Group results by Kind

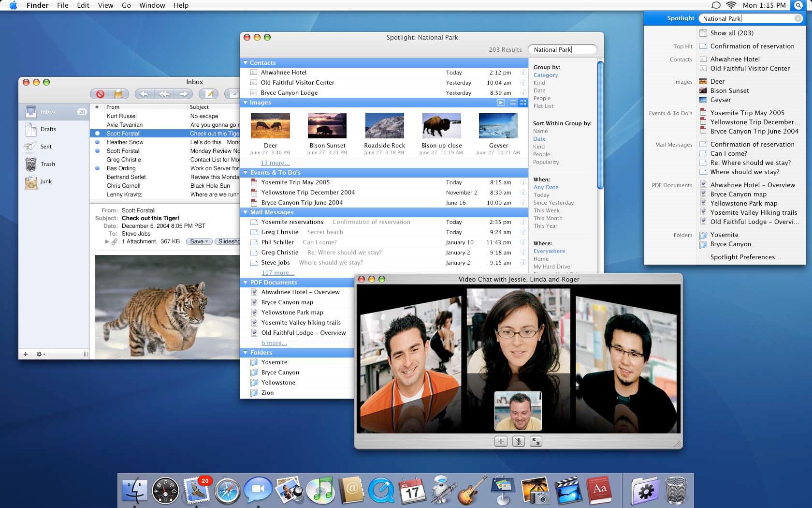pos(539,83)
